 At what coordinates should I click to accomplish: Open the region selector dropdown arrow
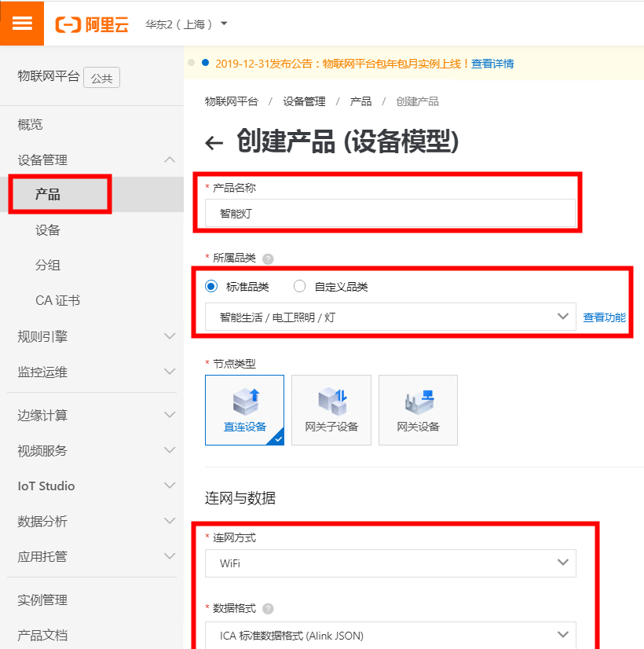224,24
